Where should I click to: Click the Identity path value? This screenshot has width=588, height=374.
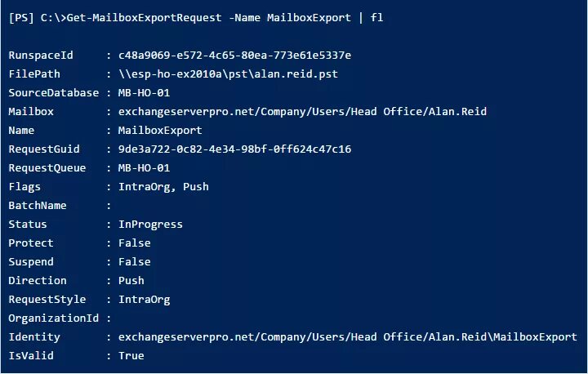(348, 337)
